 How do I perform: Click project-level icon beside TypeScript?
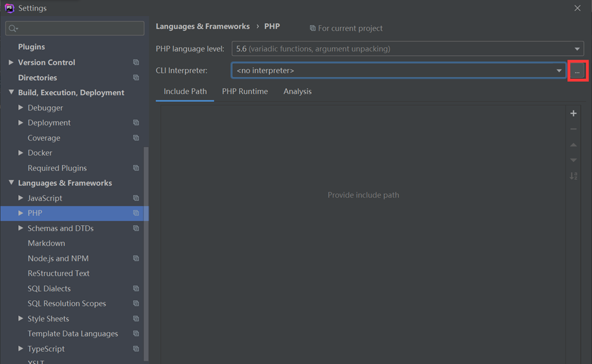[x=136, y=349]
